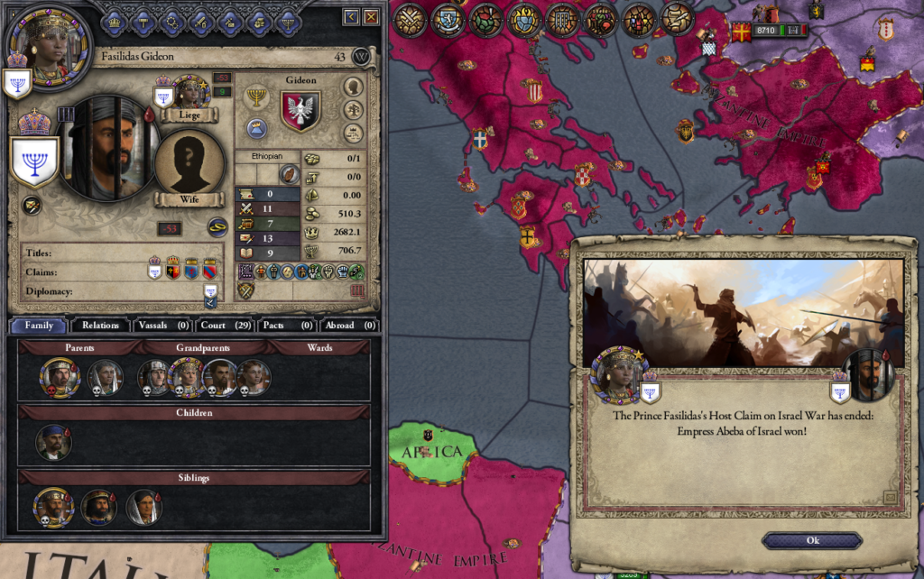Go back with the arrow button
The image size is (924, 579).
pyautogui.click(x=351, y=16)
